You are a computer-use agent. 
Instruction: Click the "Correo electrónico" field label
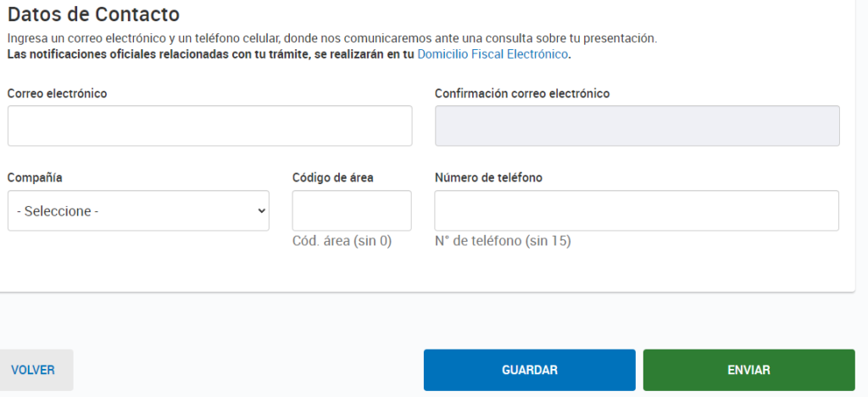(57, 93)
